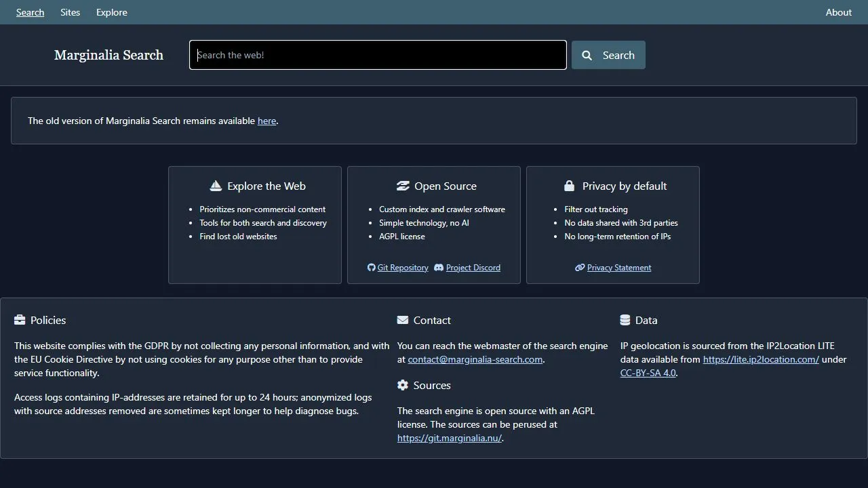Open the https://lite.ip2location.com/ link
This screenshot has width=868, height=488.
(x=761, y=359)
